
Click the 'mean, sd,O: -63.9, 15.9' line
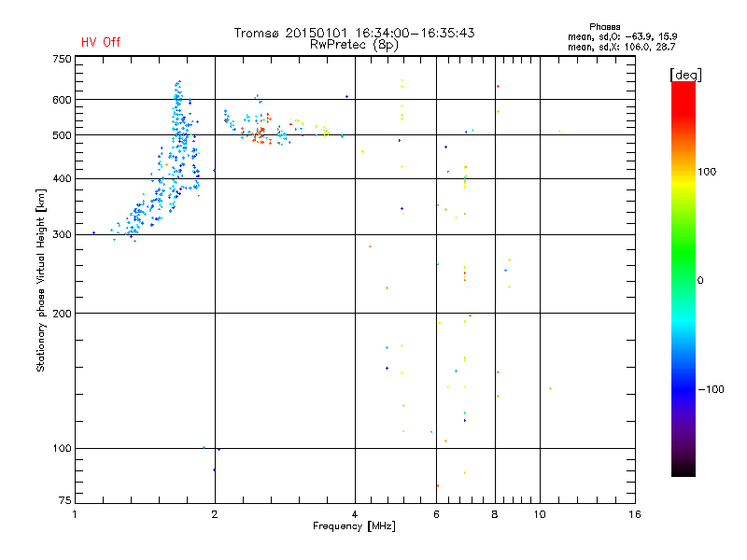tap(622, 36)
